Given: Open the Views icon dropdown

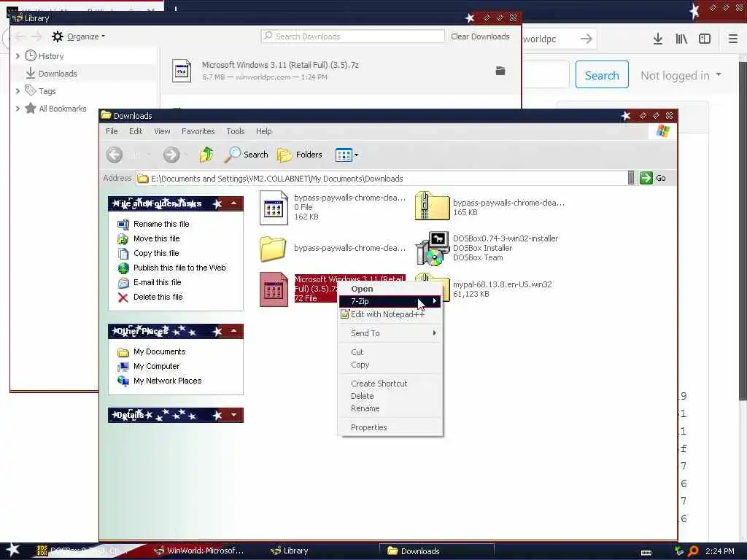Looking at the screenshot, I should (x=347, y=155).
